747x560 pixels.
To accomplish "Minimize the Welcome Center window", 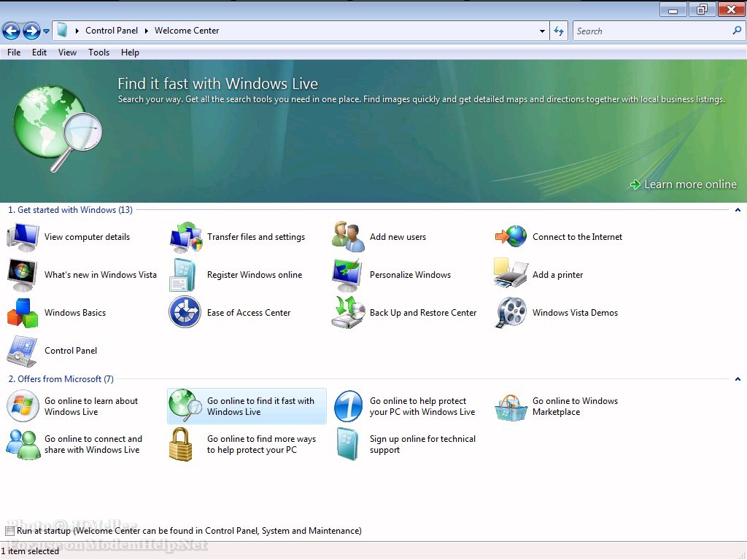I will point(673,9).
